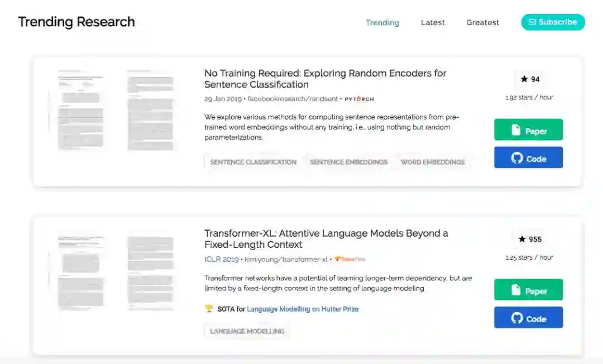
Task: Click the envelope icon in the Subscribe button
Action: (533, 22)
